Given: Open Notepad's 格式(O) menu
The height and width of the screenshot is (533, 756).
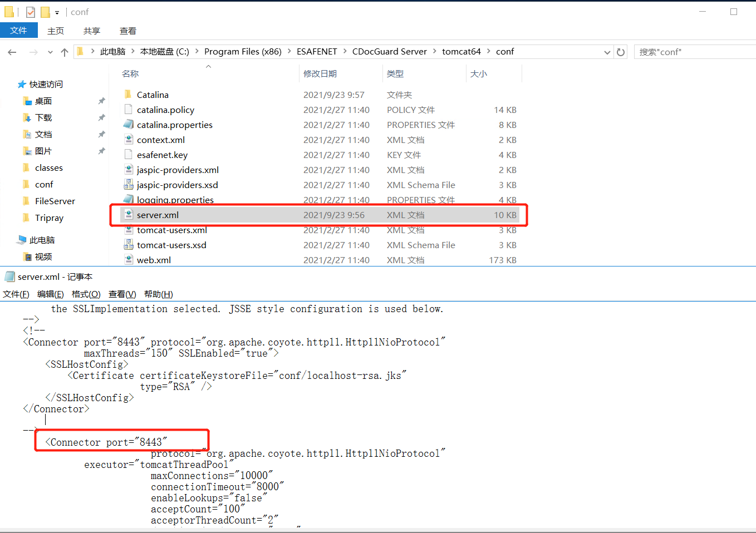Looking at the screenshot, I should 86,294.
